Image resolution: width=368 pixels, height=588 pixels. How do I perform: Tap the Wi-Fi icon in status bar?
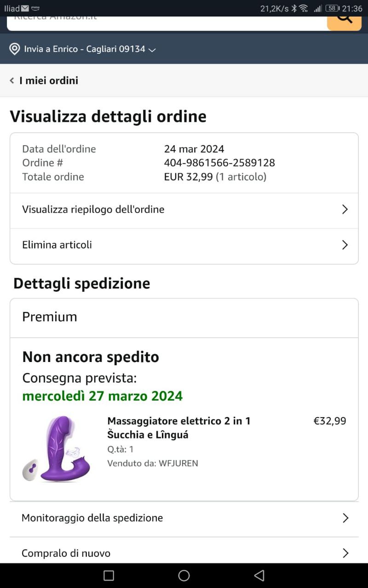pyautogui.click(x=303, y=8)
